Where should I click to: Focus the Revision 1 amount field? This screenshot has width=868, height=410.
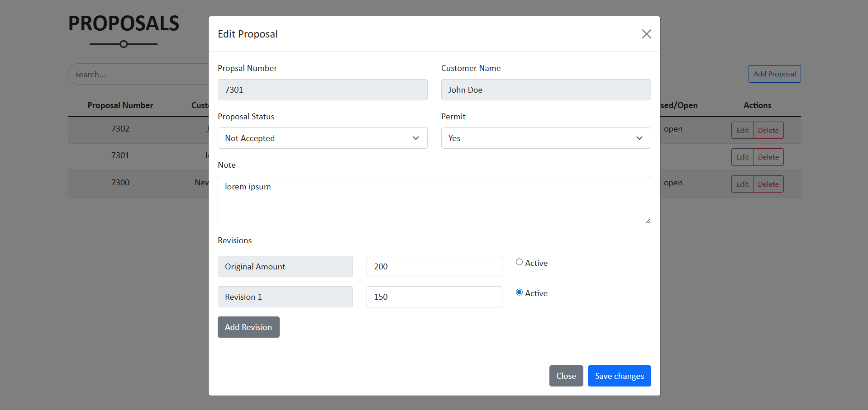[x=434, y=297]
